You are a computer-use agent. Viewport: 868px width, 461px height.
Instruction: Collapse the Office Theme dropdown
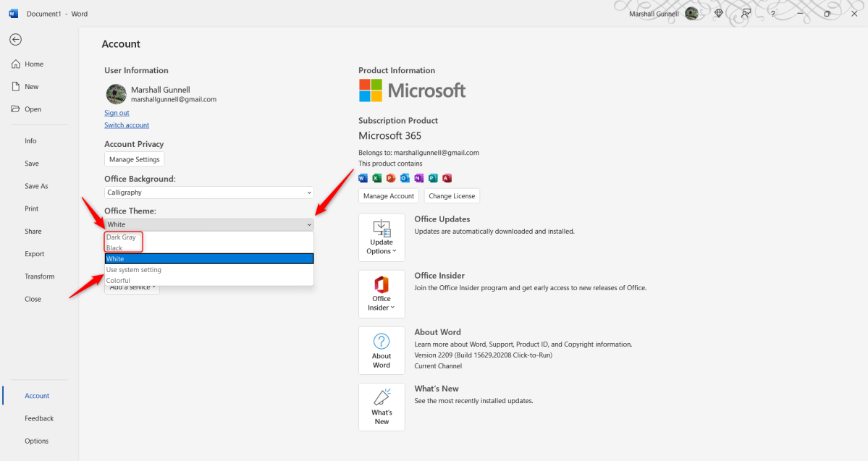[x=209, y=224]
